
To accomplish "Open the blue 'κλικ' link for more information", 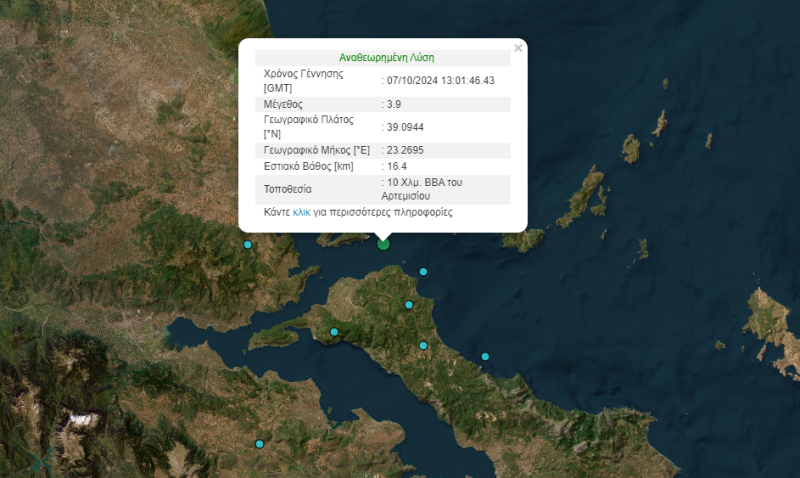I will click(302, 212).
